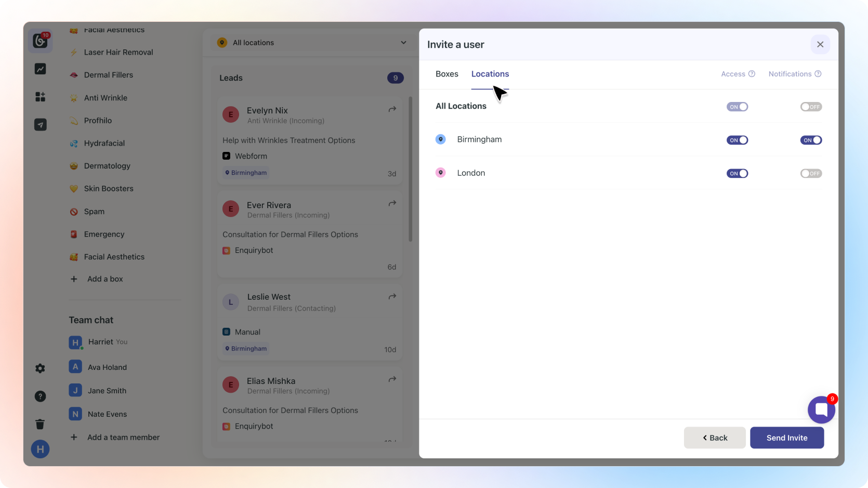Select the Locations tab

(x=490, y=74)
